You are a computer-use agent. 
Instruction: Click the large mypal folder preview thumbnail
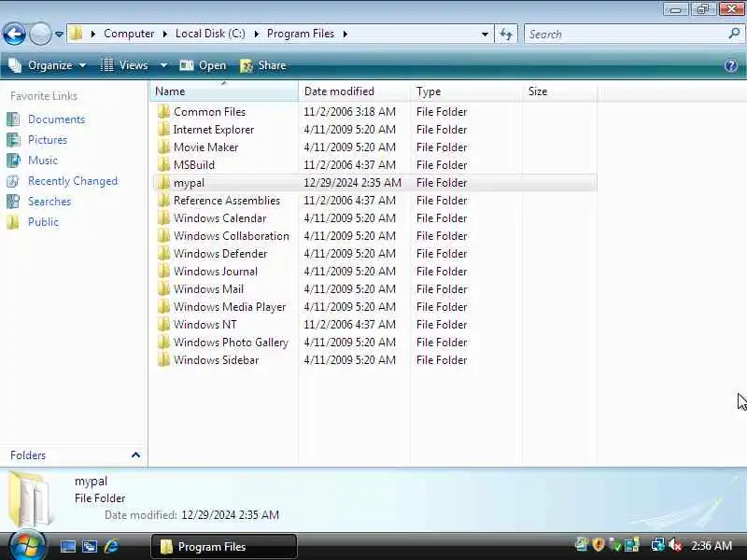click(x=30, y=498)
